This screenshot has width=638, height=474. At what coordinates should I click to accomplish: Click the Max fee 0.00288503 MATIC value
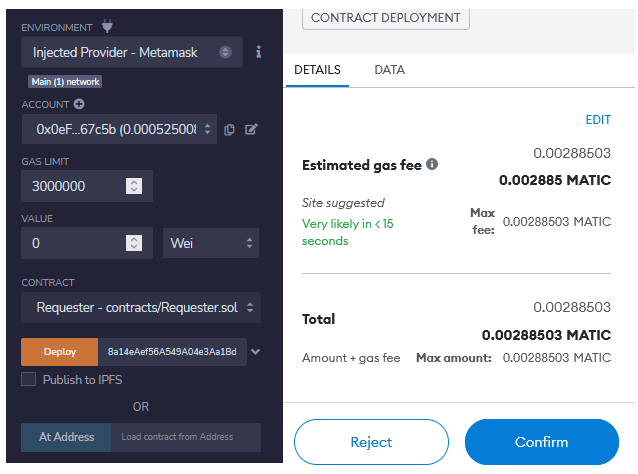click(x=557, y=222)
